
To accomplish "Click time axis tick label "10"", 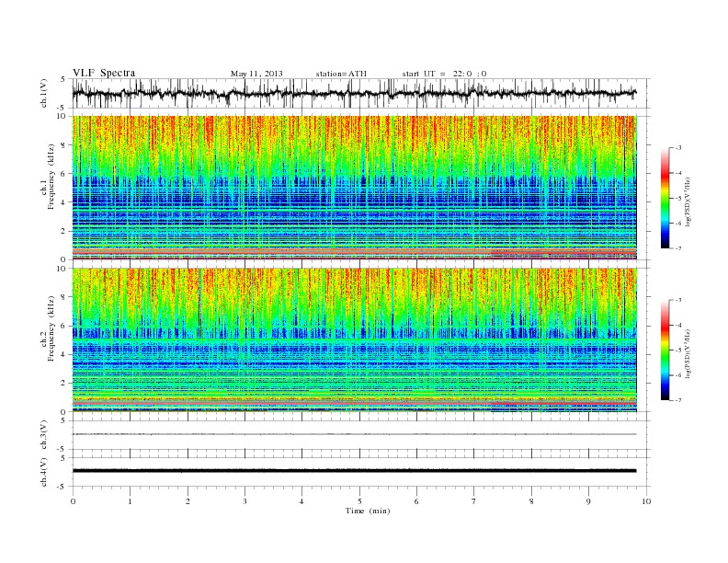I will point(646,501).
